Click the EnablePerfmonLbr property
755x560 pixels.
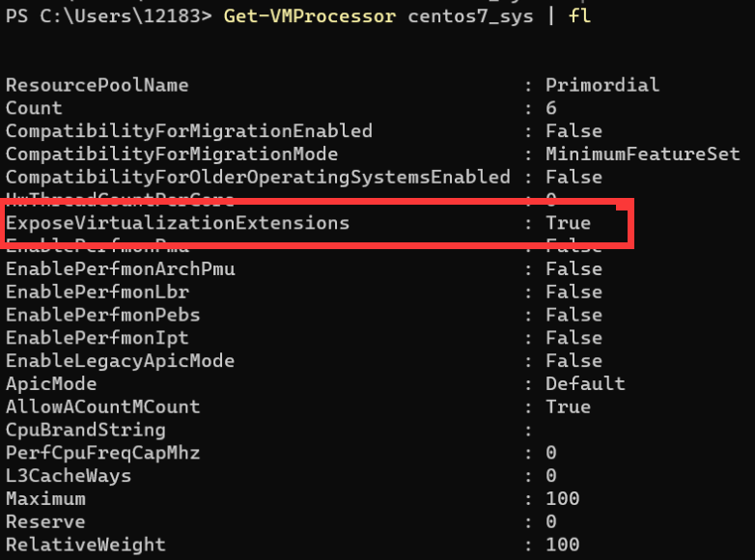(x=98, y=293)
